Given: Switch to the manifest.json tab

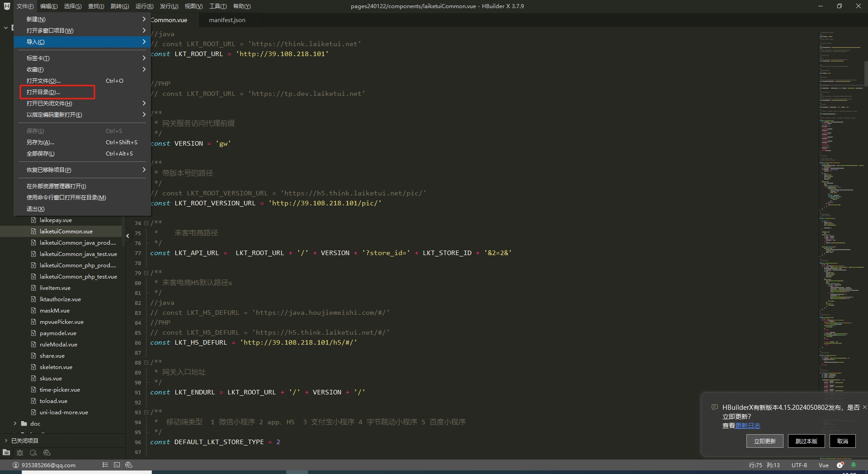Looking at the screenshot, I should coord(227,20).
